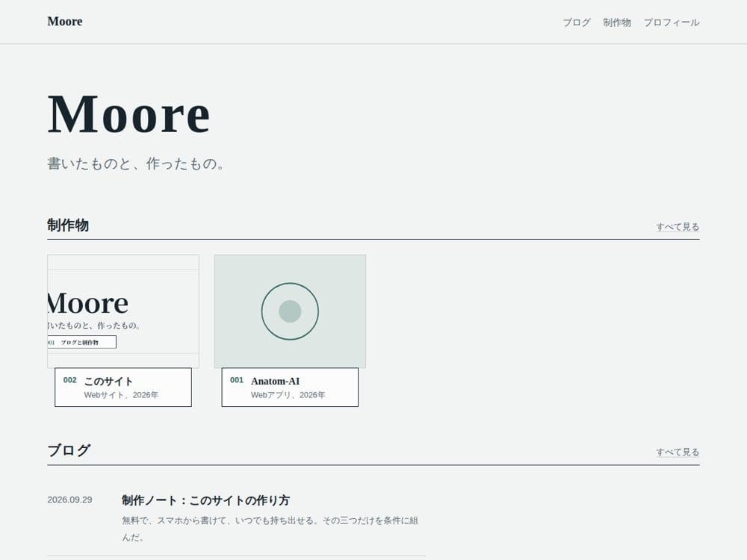Click the Moore site logo in header
Viewport: 747px width, 560px height.
[65, 22]
